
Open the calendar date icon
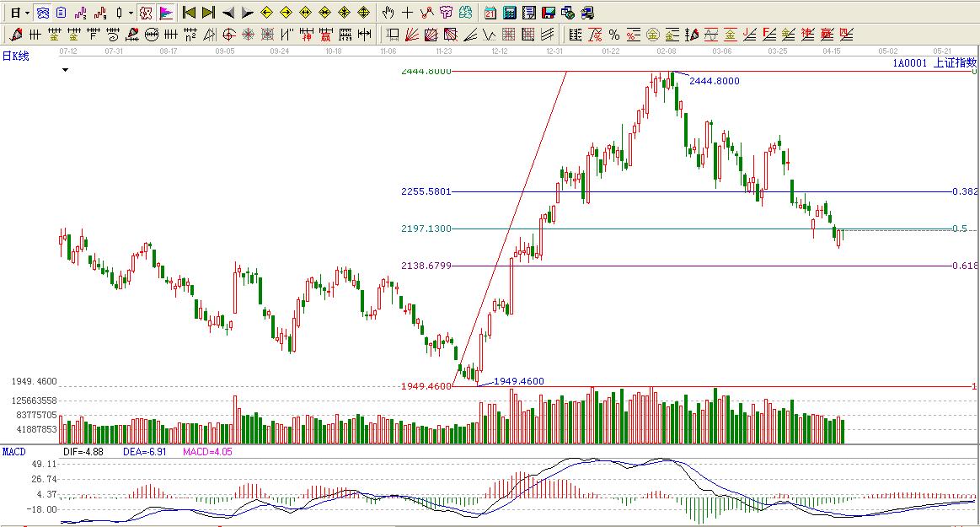pos(490,13)
